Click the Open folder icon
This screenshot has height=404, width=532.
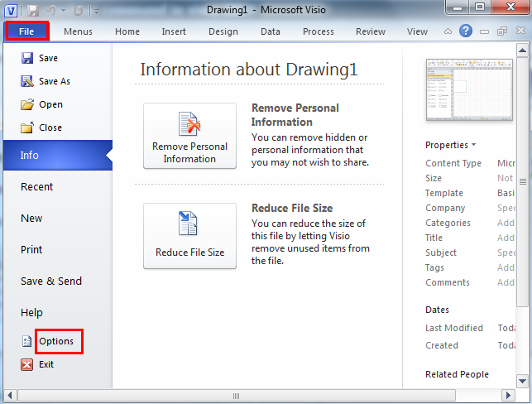[27, 104]
